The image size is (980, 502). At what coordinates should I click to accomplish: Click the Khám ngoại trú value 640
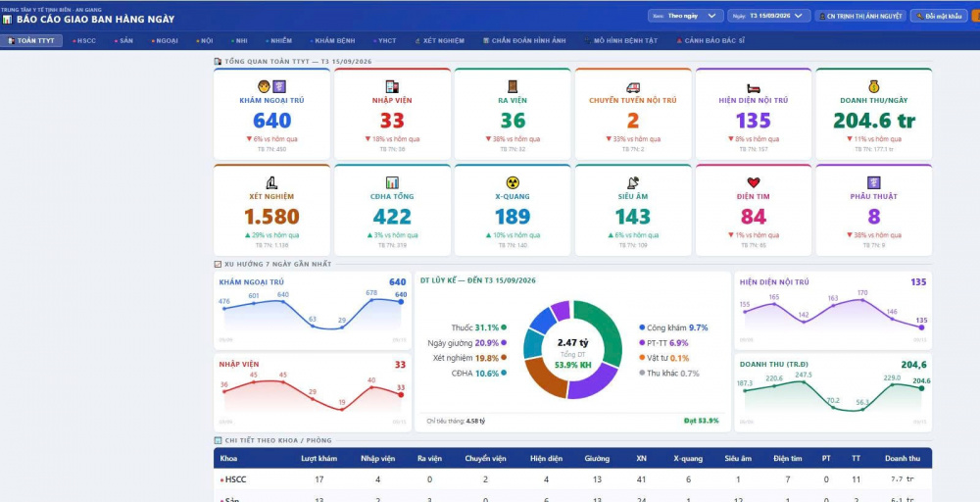[x=271, y=120]
